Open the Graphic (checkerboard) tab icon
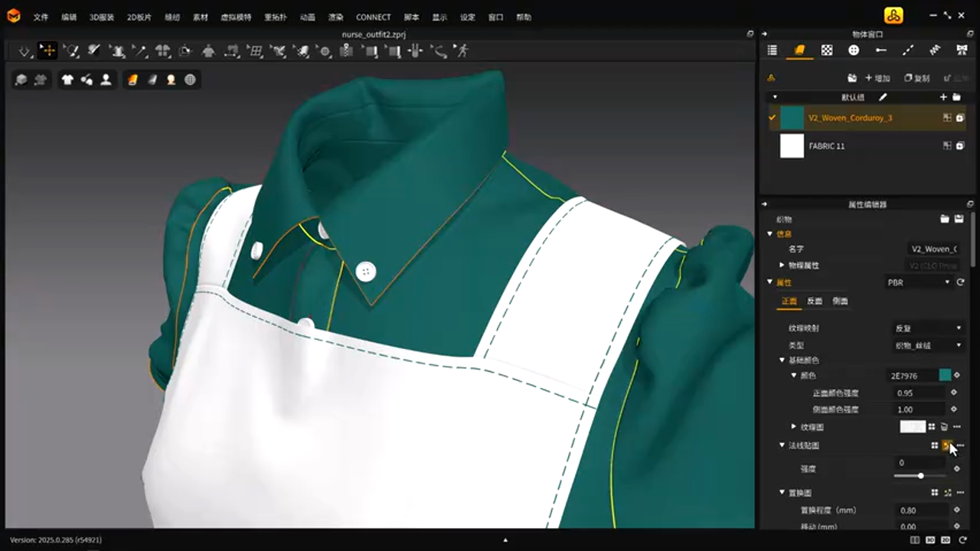Viewport: 980px width, 551px height. [827, 51]
